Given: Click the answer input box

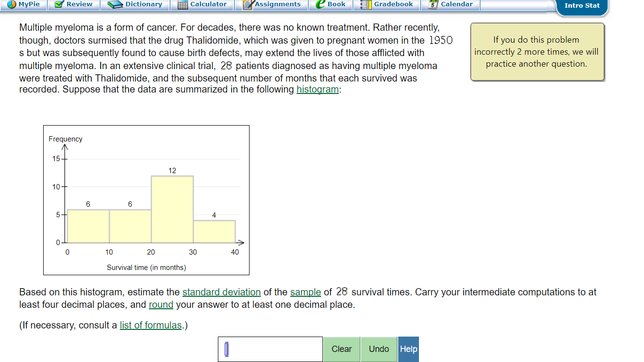Looking at the screenshot, I should point(270,349).
